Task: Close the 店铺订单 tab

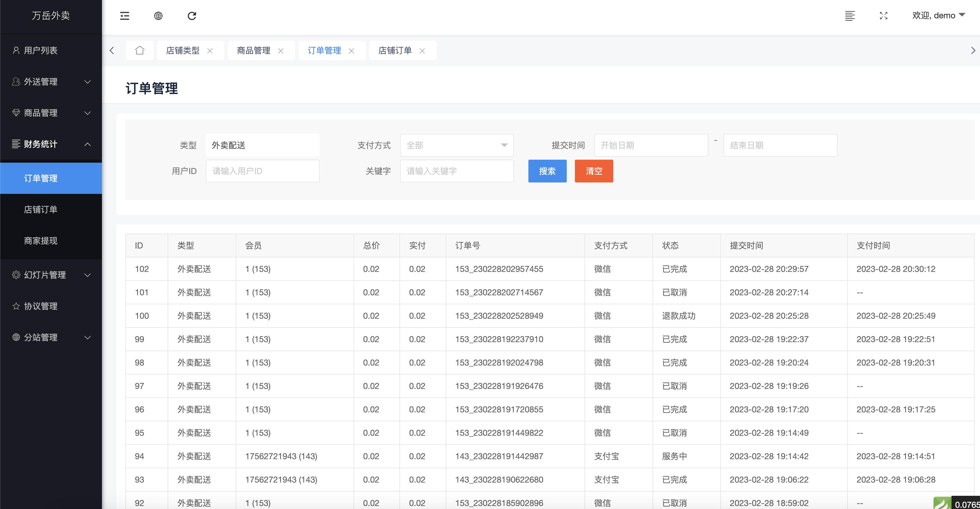Action: (x=422, y=51)
